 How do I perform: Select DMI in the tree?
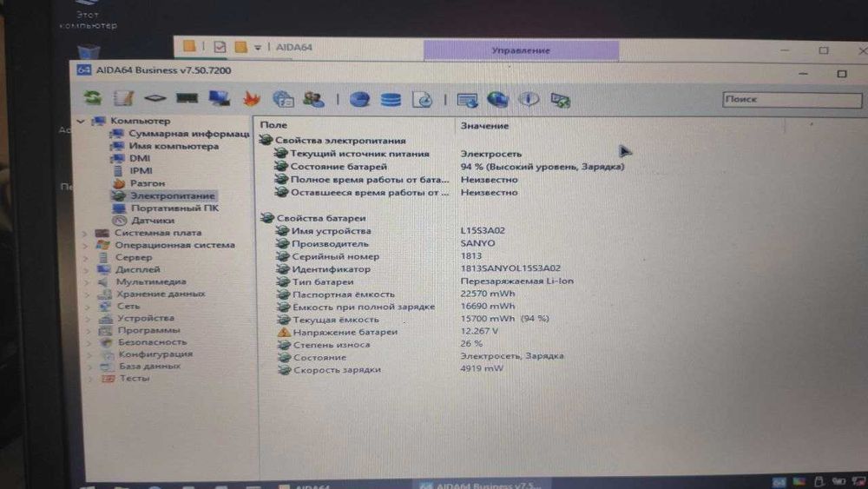pos(140,158)
